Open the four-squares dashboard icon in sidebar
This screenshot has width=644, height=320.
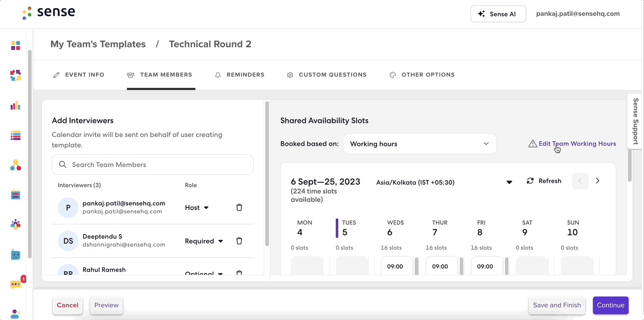(x=15, y=46)
